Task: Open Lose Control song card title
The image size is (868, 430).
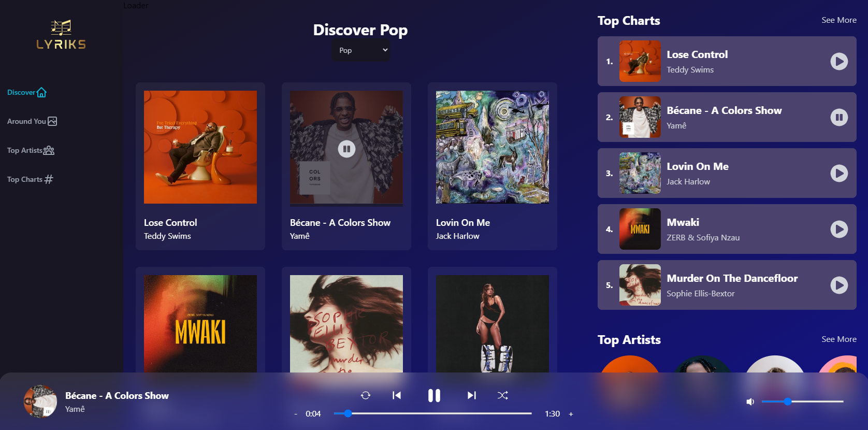Action: 170,222
